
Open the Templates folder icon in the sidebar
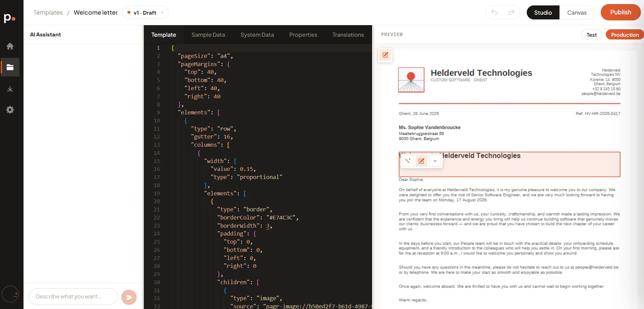coord(10,67)
